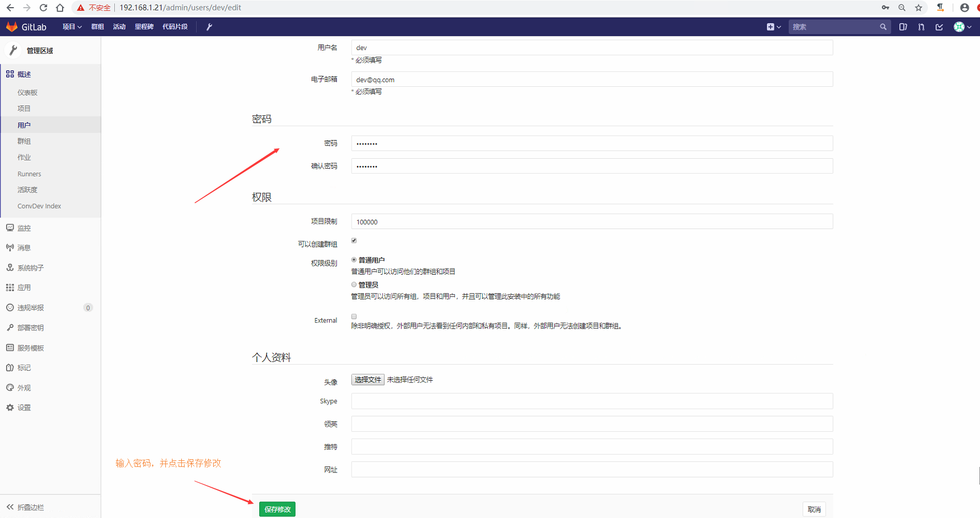Reload the page
Image resolution: width=980 pixels, height=518 pixels.
click(43, 8)
